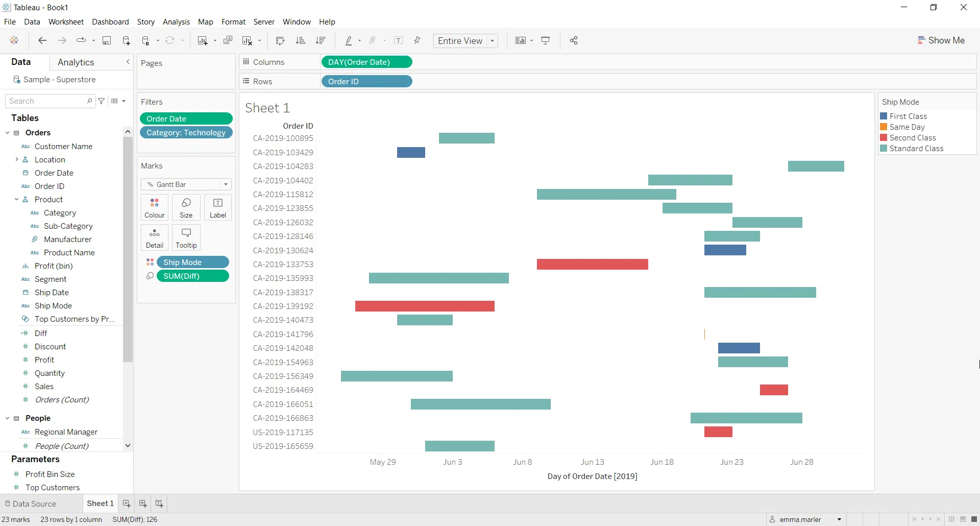Open the Entire View fit dropdown
980x526 pixels.
(x=491, y=41)
